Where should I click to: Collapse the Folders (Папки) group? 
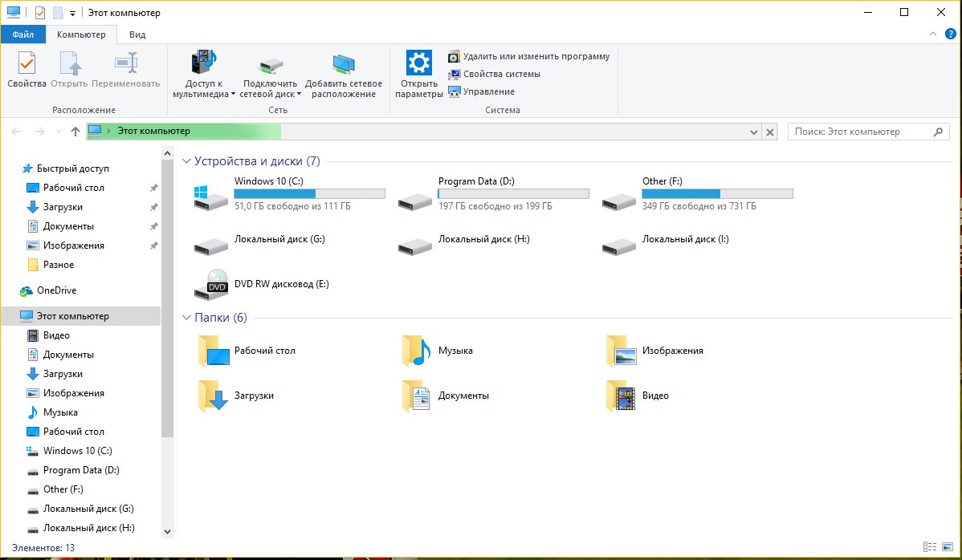coord(186,318)
